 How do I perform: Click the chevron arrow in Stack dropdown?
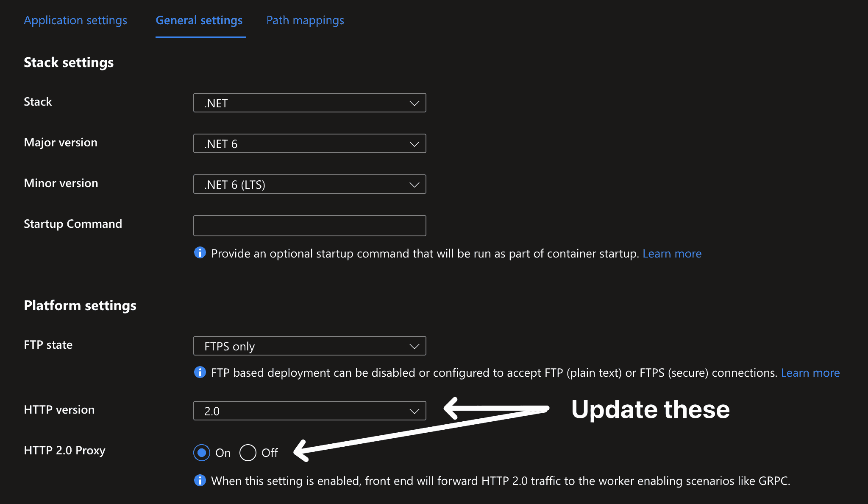click(414, 104)
